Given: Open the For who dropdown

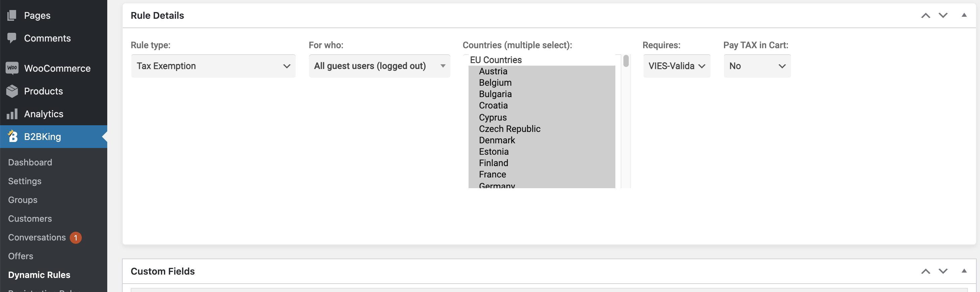Looking at the screenshot, I should tap(379, 66).
